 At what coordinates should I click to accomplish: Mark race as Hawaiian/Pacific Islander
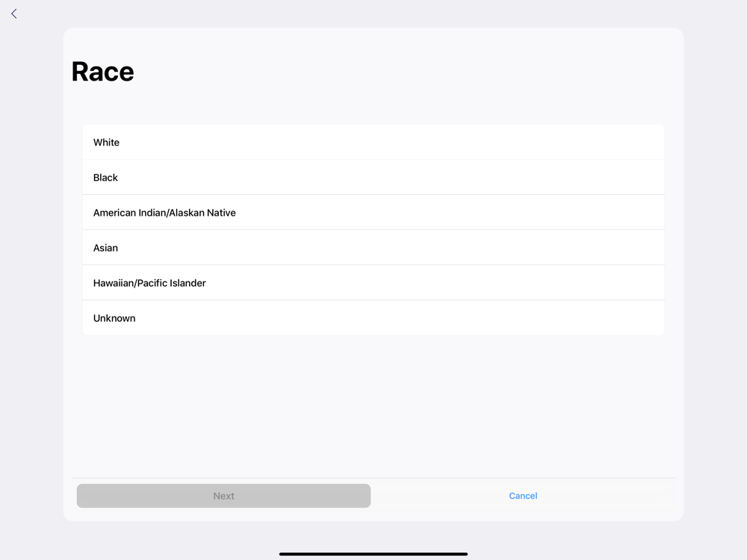373,283
